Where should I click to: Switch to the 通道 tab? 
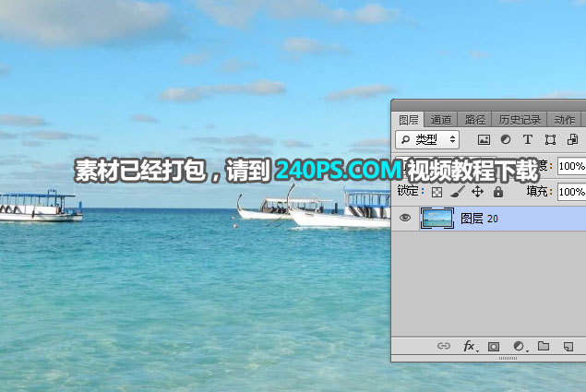(441, 120)
